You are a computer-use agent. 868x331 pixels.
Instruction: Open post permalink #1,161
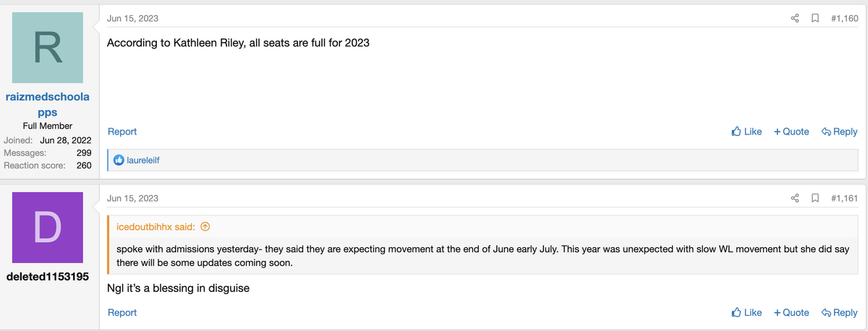(844, 198)
